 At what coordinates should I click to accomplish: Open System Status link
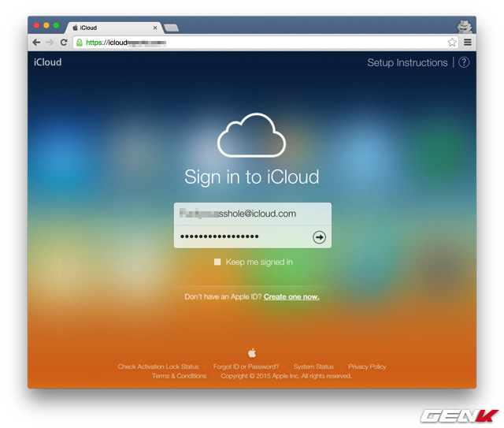point(313,367)
